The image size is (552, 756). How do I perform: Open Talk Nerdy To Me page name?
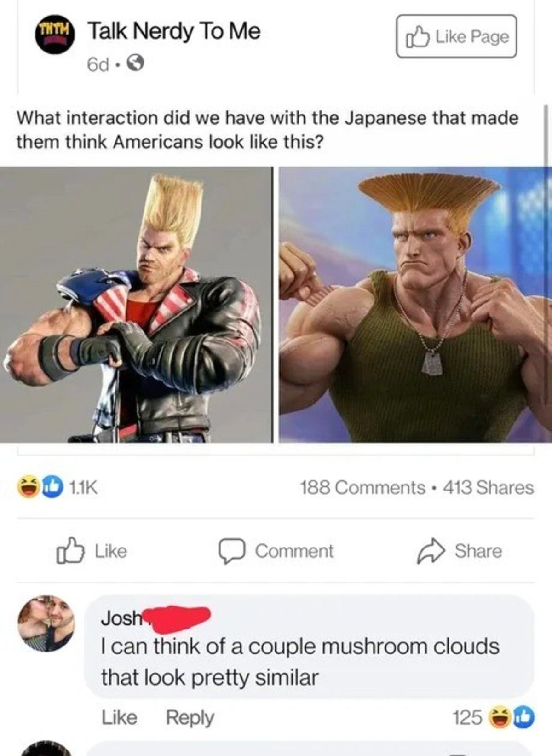click(174, 31)
